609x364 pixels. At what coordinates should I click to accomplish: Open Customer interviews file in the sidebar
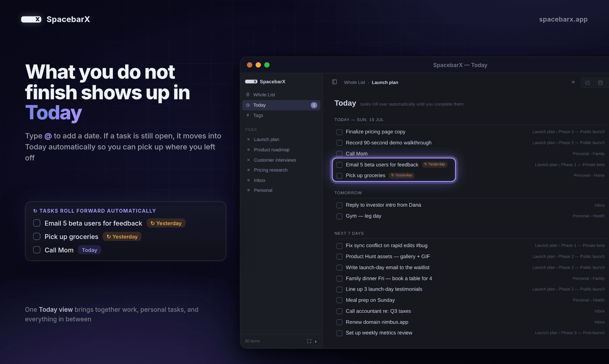[275, 160]
